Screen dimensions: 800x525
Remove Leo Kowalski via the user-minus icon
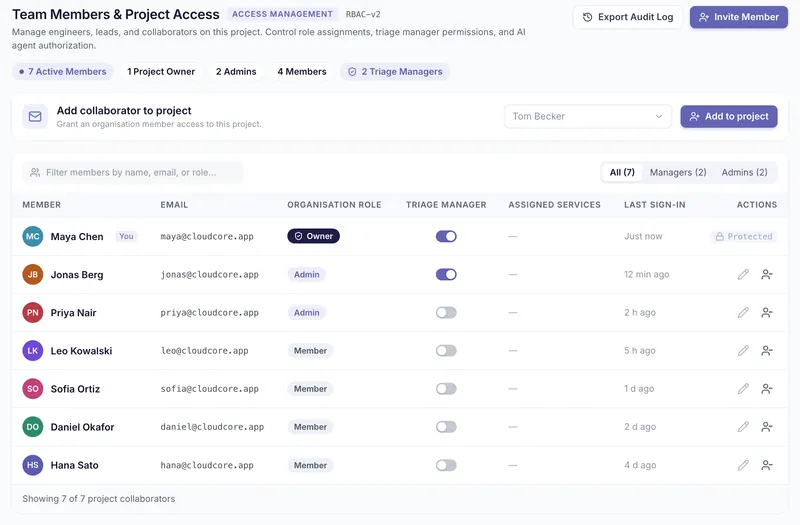pyautogui.click(x=767, y=351)
